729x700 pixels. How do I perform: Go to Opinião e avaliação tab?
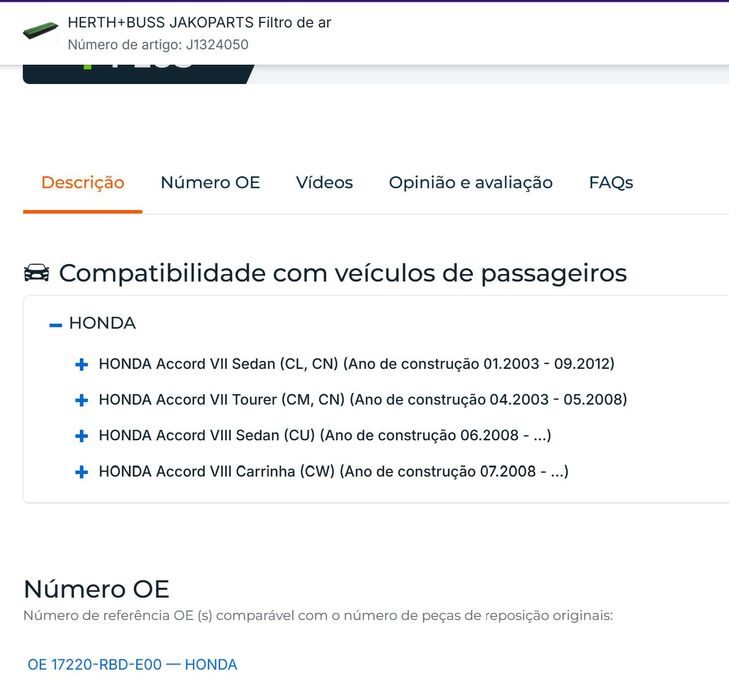470,183
